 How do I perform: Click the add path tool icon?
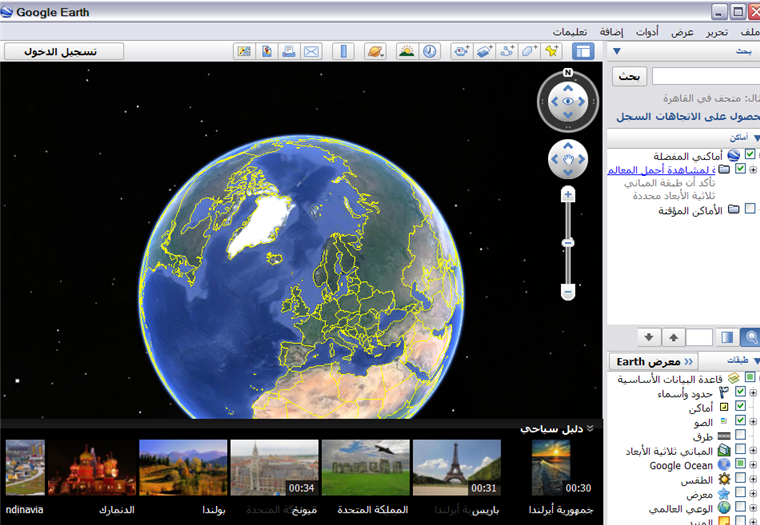click(x=506, y=51)
